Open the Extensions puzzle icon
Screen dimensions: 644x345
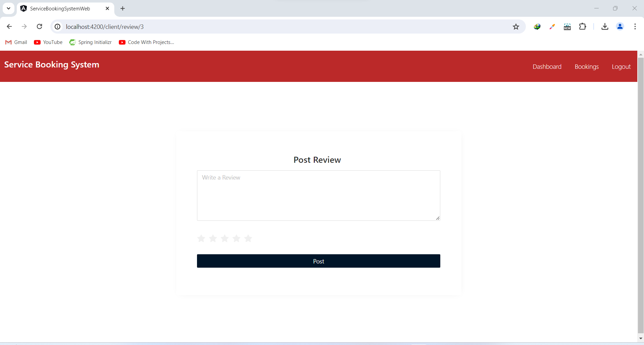(583, 27)
